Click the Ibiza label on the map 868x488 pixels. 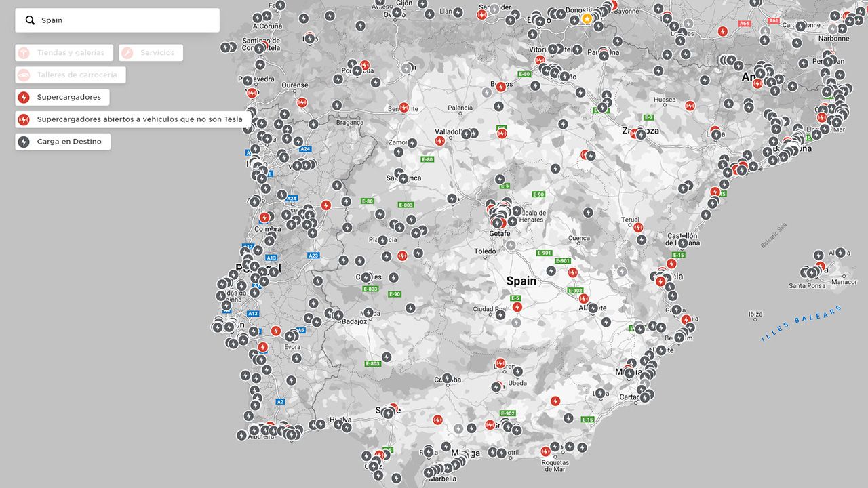click(x=755, y=314)
